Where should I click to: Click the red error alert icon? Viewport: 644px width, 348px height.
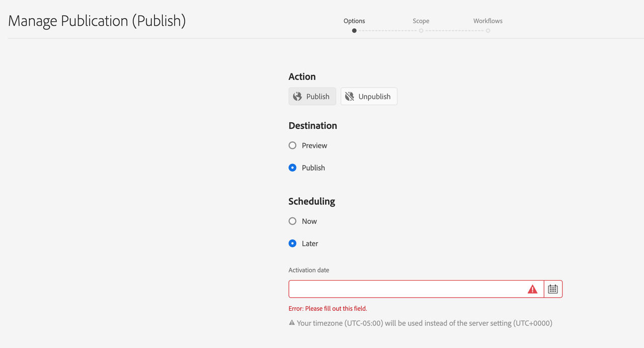pos(532,289)
